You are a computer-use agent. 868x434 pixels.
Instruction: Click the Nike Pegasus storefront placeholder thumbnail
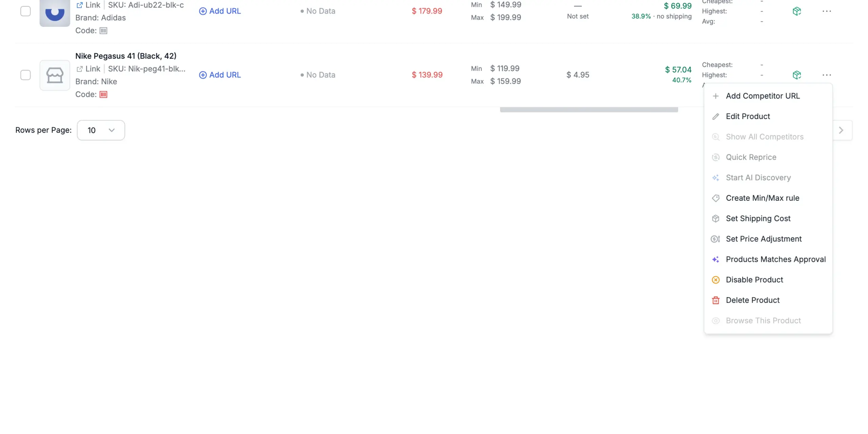55,75
